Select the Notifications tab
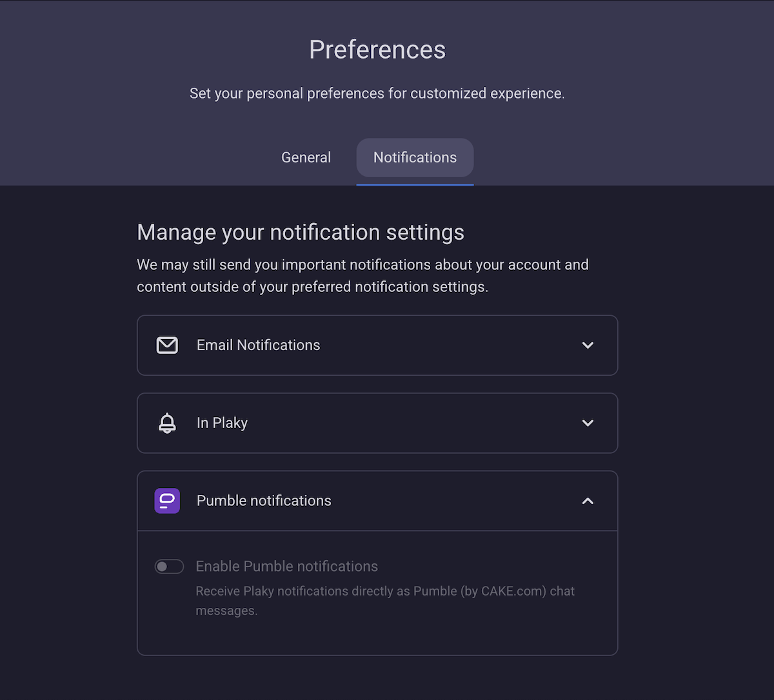The image size is (774, 700). (415, 157)
